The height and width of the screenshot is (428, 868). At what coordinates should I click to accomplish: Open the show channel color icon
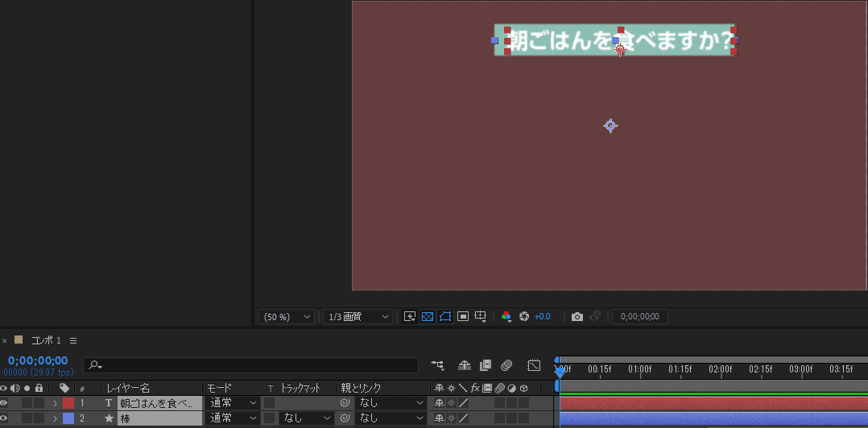[x=506, y=317]
